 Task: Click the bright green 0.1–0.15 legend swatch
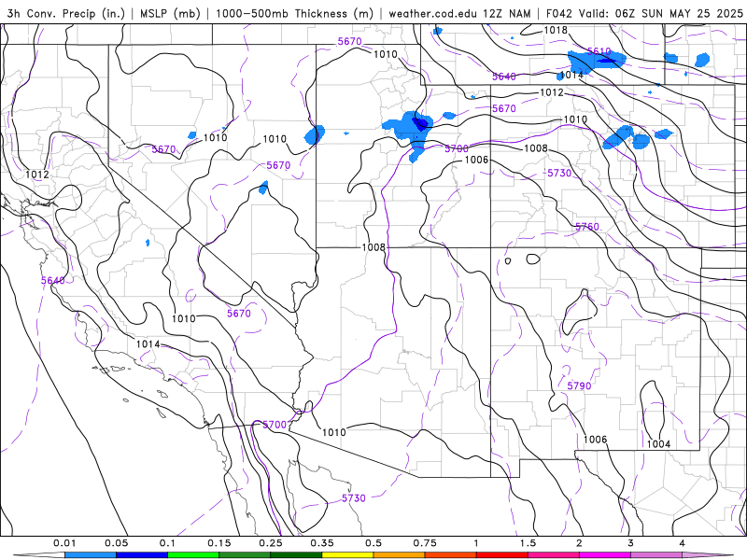coord(193,555)
